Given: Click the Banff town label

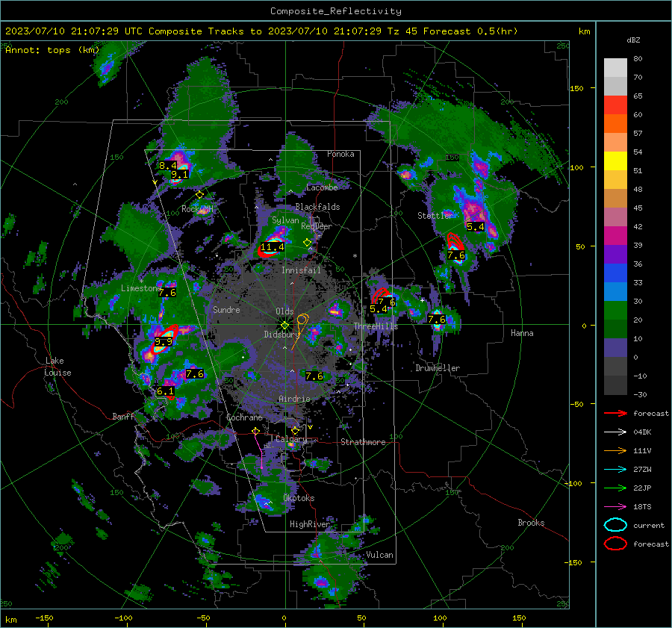Looking at the screenshot, I should [123, 416].
